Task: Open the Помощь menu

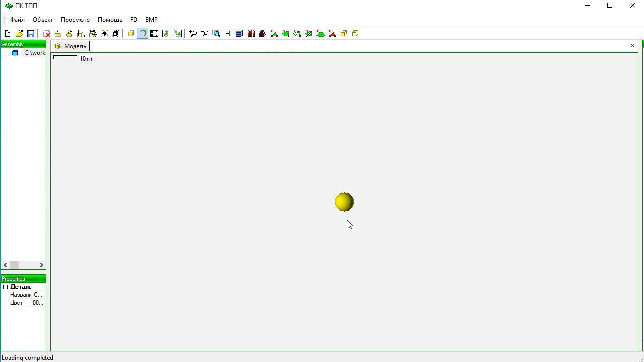Action: [x=110, y=20]
